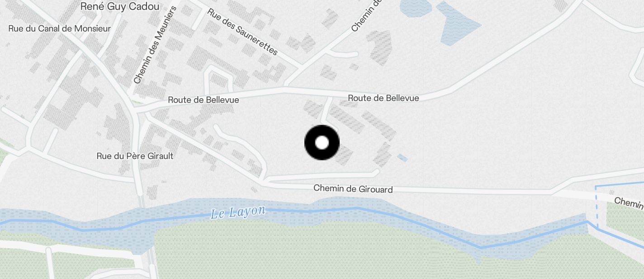Click the small blue pool near the marker
This screenshot has height=279, width=644.
(402, 158)
